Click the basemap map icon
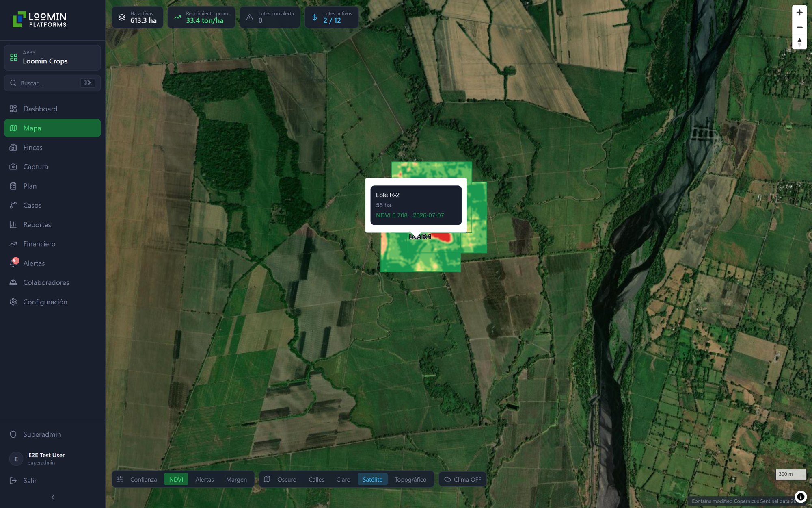Screen dimensions: 812x508 [267, 479]
